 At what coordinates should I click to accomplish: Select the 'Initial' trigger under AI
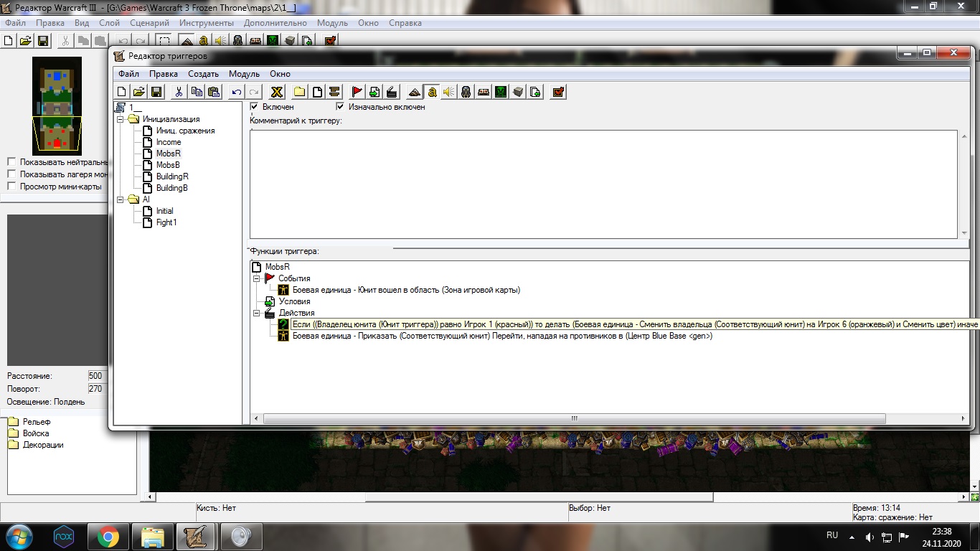[x=165, y=211]
